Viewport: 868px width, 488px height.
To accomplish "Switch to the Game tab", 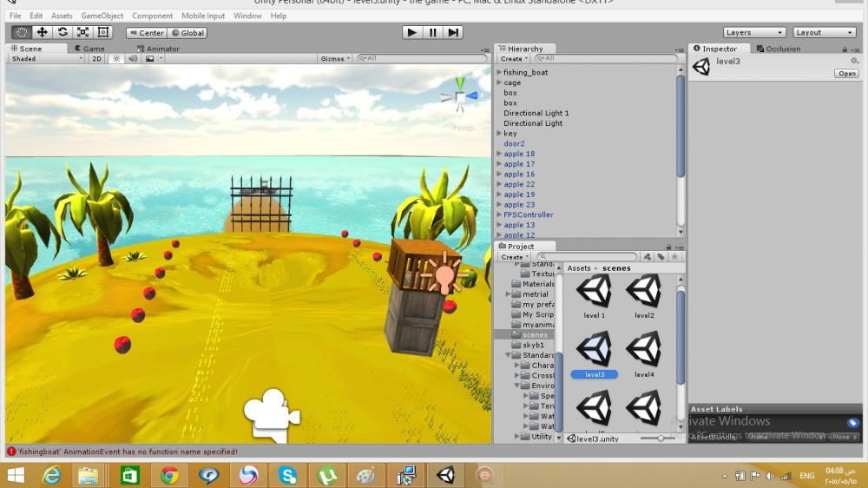I will coord(89,48).
